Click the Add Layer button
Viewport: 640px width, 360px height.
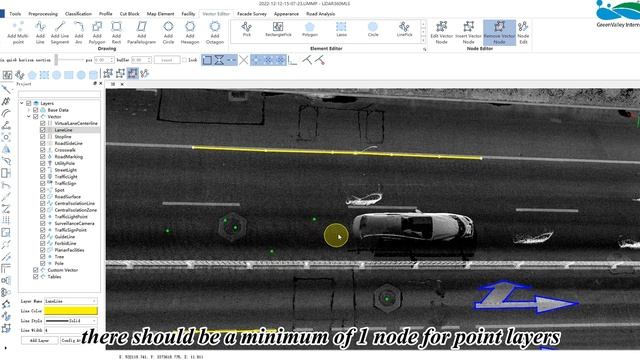[x=39, y=340]
